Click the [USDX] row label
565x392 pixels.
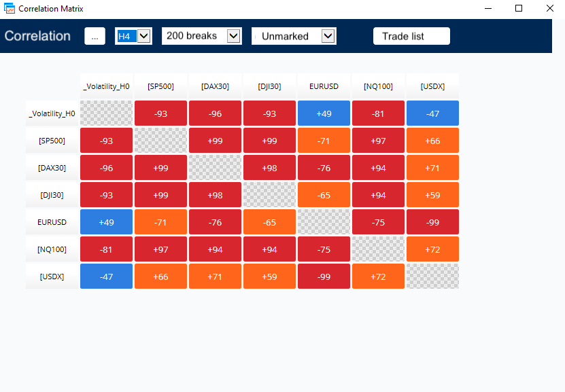pyautogui.click(x=52, y=277)
